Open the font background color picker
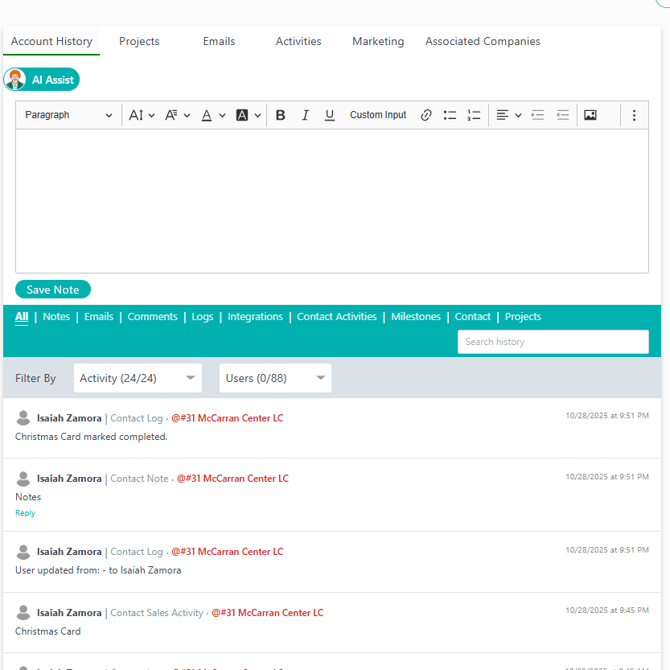The height and width of the screenshot is (670, 670). coord(248,115)
